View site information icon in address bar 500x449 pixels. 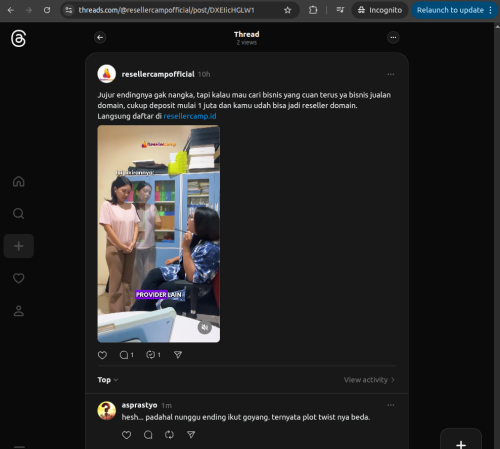(x=69, y=10)
